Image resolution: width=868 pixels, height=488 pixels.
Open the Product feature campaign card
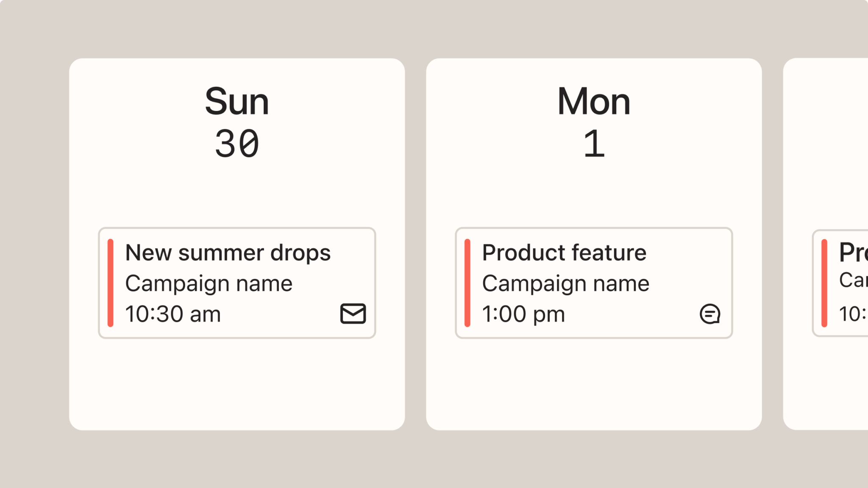click(x=594, y=283)
